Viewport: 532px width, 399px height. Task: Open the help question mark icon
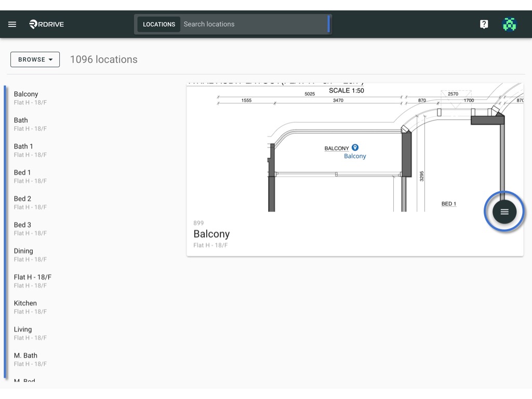[x=484, y=24]
